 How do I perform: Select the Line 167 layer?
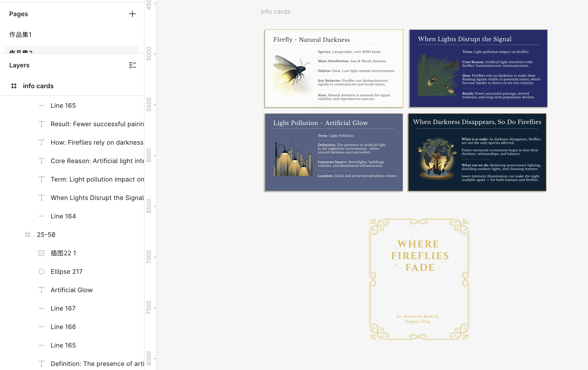pyautogui.click(x=63, y=308)
